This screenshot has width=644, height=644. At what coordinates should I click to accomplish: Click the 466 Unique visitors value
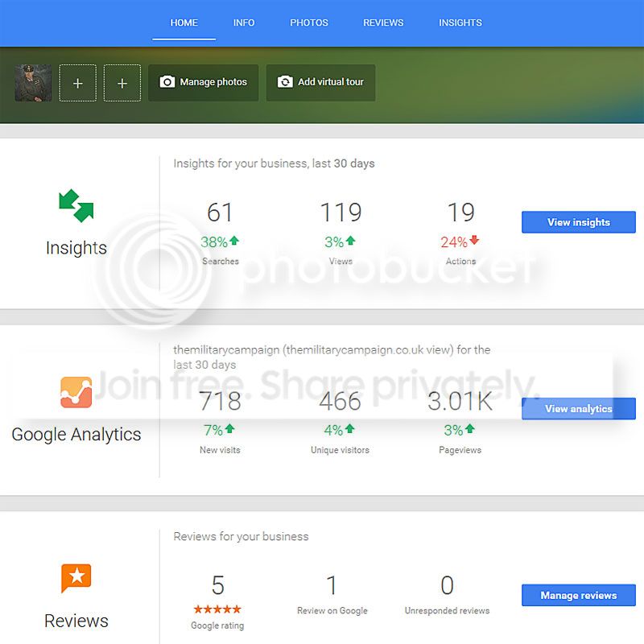pos(340,401)
